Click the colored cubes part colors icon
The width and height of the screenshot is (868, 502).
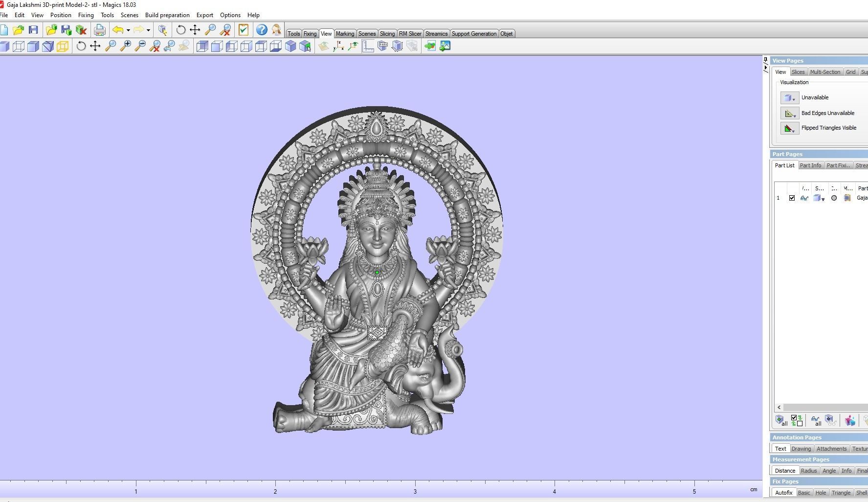[850, 420]
